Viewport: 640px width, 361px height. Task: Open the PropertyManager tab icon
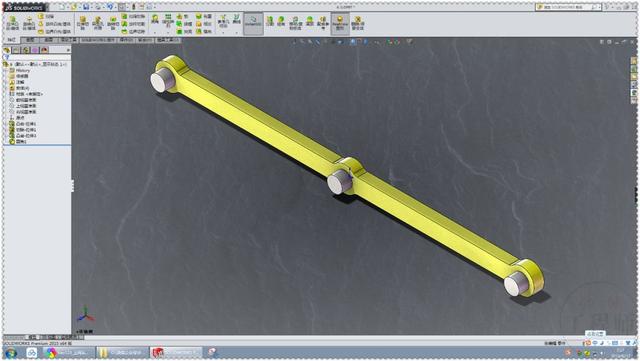pos(16,50)
